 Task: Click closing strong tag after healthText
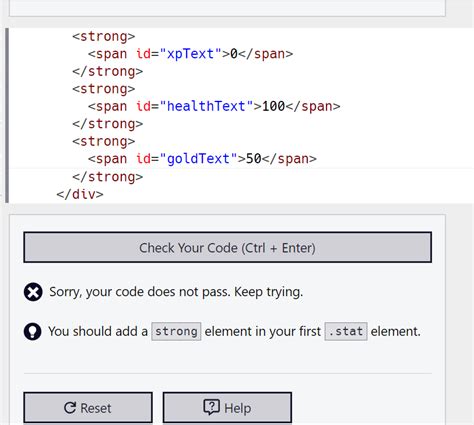point(108,124)
